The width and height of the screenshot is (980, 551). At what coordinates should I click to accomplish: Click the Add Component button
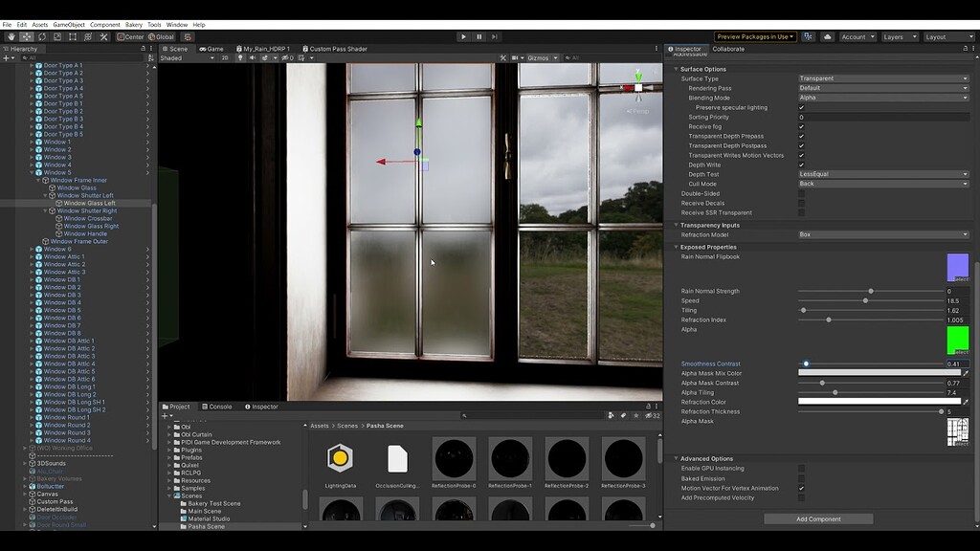[818, 518]
